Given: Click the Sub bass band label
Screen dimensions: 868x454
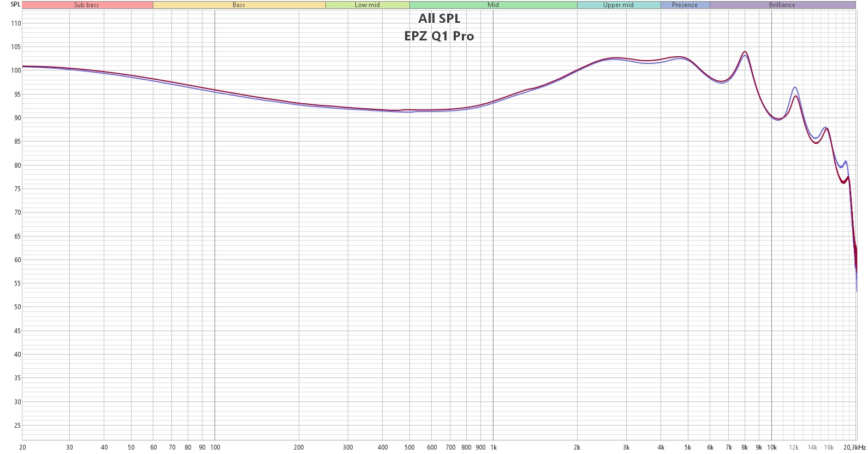Looking at the screenshot, I should [87, 5].
